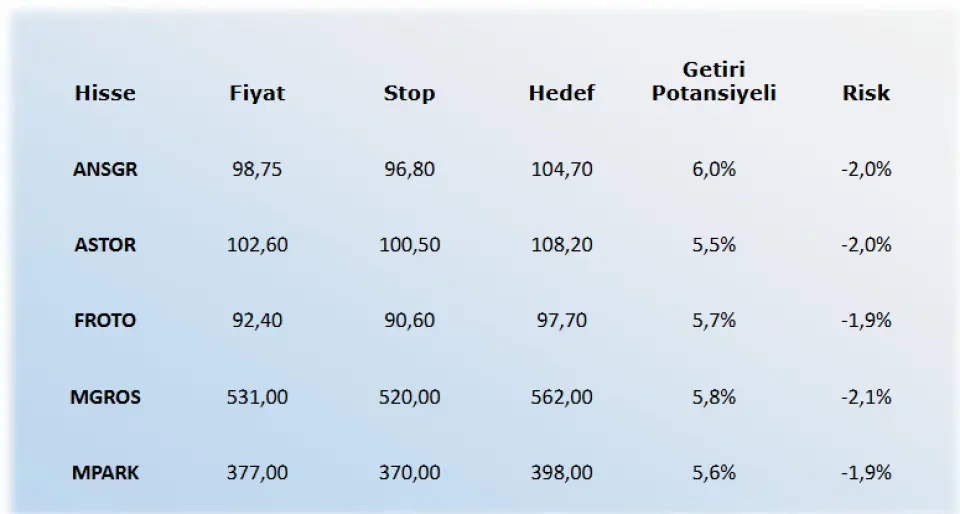Select the MPARK stock row label
Screen dimensions: 960x514
(105, 473)
